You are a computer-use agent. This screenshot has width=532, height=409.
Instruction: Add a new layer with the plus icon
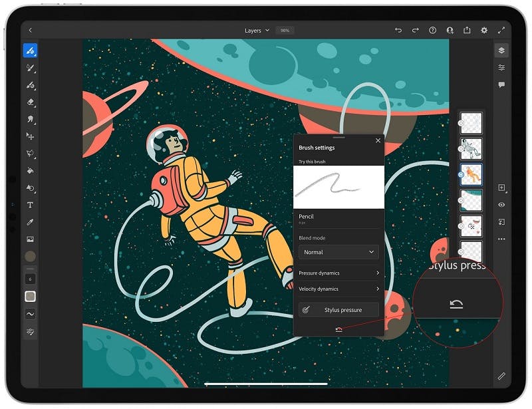point(502,187)
